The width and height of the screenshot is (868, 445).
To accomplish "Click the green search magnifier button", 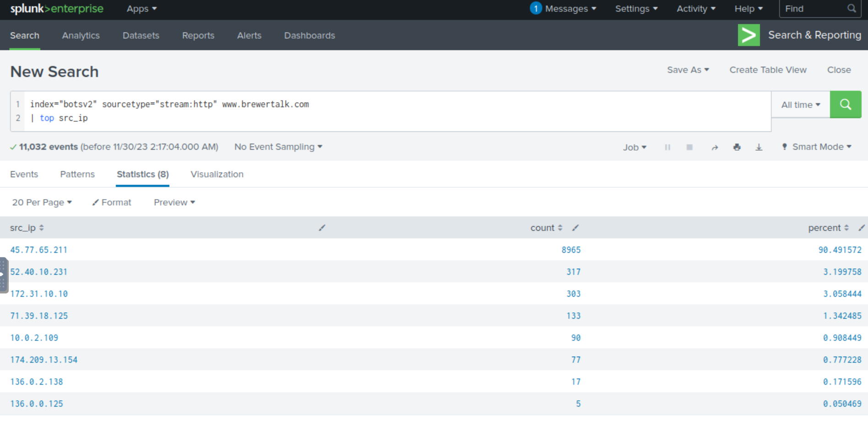I will pyautogui.click(x=846, y=104).
